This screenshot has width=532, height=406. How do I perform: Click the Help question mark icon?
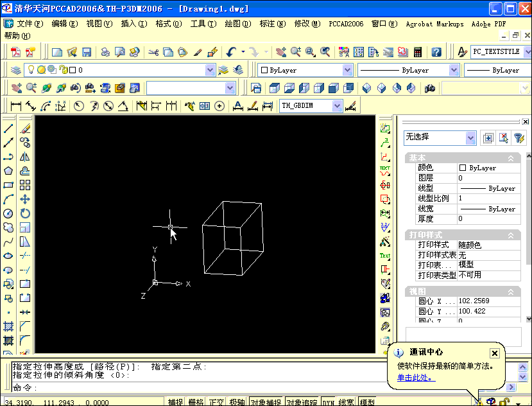pos(436,52)
